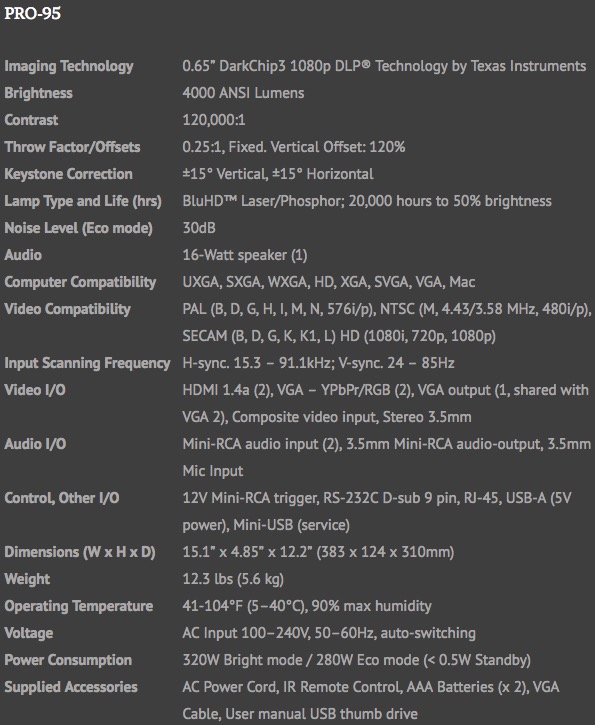This screenshot has height=725, width=595.
Task: Click the Computer Compatibility label
Action: 80,282
